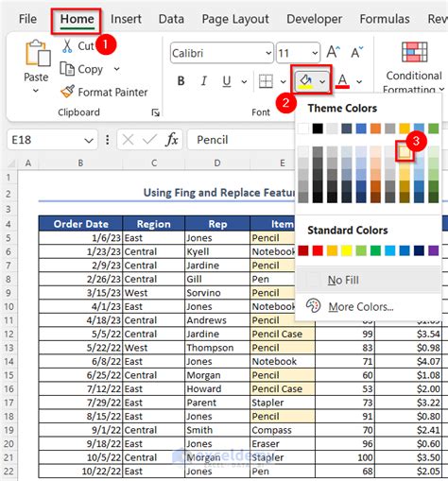Viewport: 448px width, 481px height.
Task: Click the red Font Color icon
Action: pyautogui.click(x=343, y=81)
